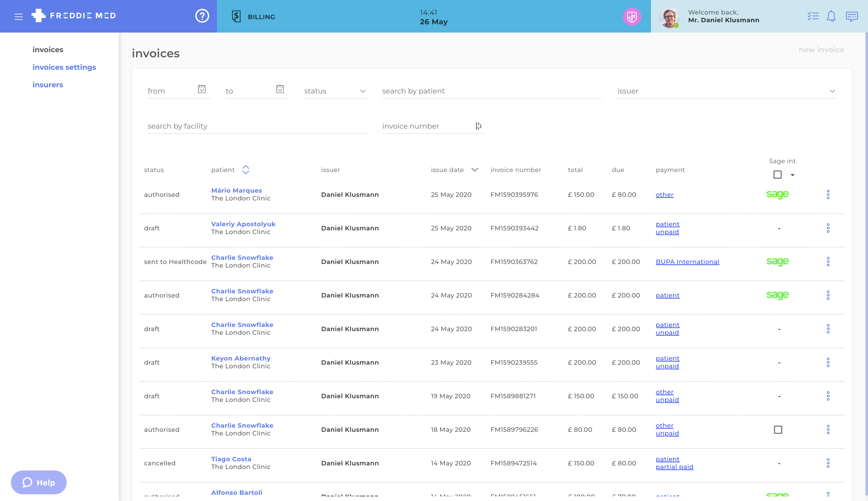Open the hamburger navigation menu

coord(18,16)
